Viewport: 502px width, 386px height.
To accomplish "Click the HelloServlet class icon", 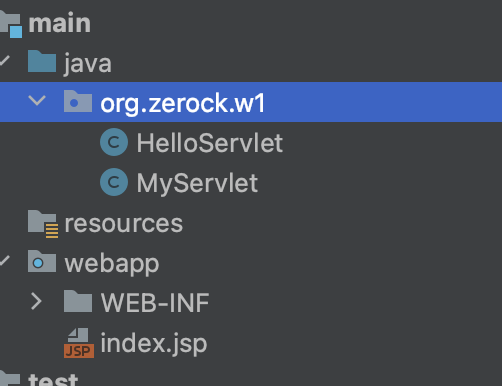I will 114,142.
